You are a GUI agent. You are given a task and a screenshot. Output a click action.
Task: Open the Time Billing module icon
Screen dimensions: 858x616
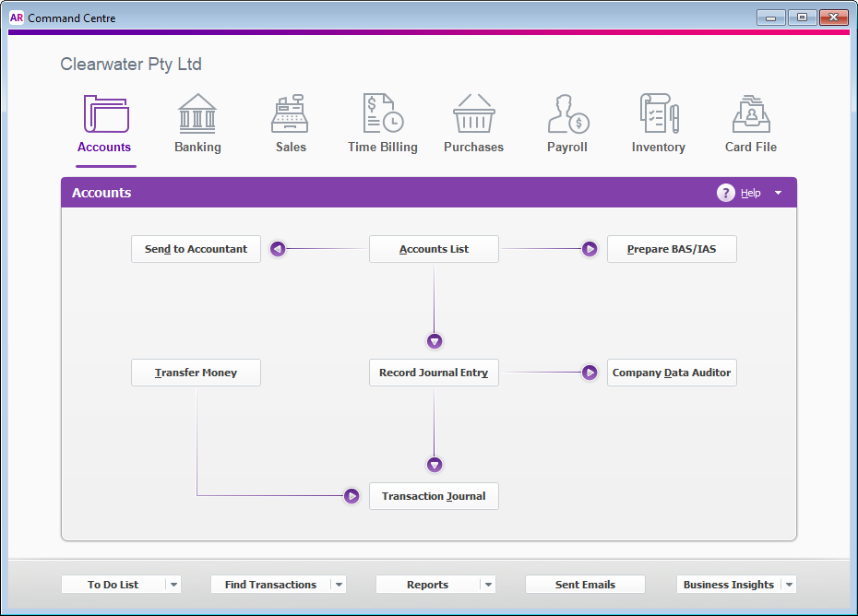pyautogui.click(x=383, y=113)
